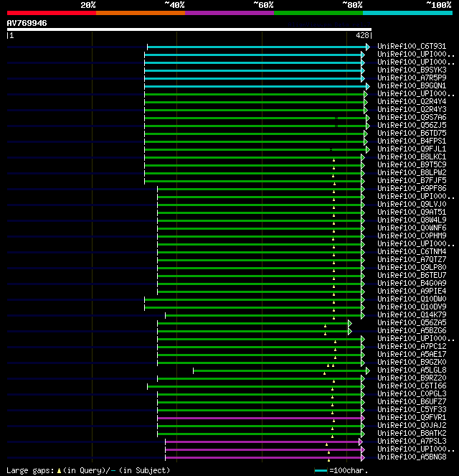Click the 428 query end position label
459x476 pixels.
362,35
